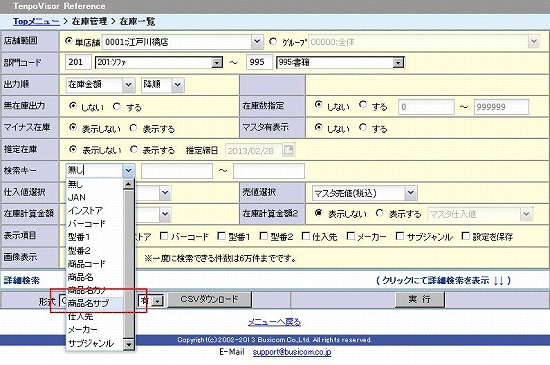Click the first 検索キー value input field
The height and width of the screenshot is (365, 550).
[x=177, y=171]
